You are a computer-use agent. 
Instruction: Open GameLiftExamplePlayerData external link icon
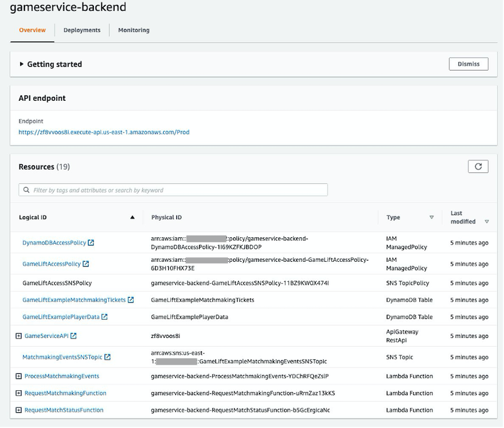click(x=105, y=317)
